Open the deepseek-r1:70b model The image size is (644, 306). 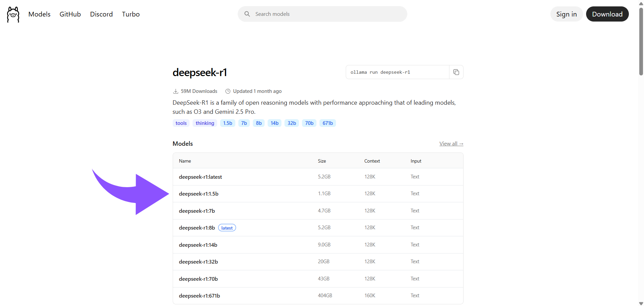coord(198,279)
